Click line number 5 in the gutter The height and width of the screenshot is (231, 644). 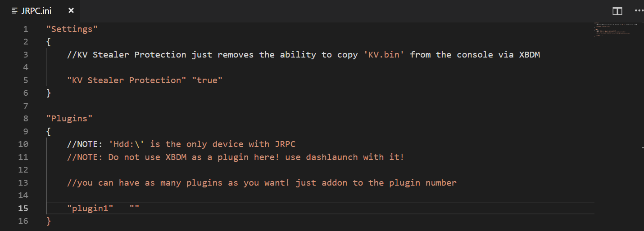click(x=25, y=80)
